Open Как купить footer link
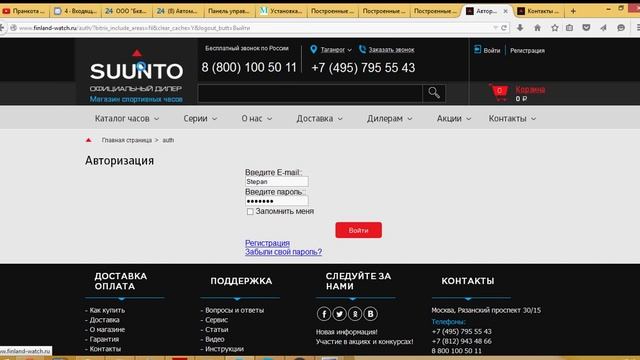 click(x=107, y=310)
